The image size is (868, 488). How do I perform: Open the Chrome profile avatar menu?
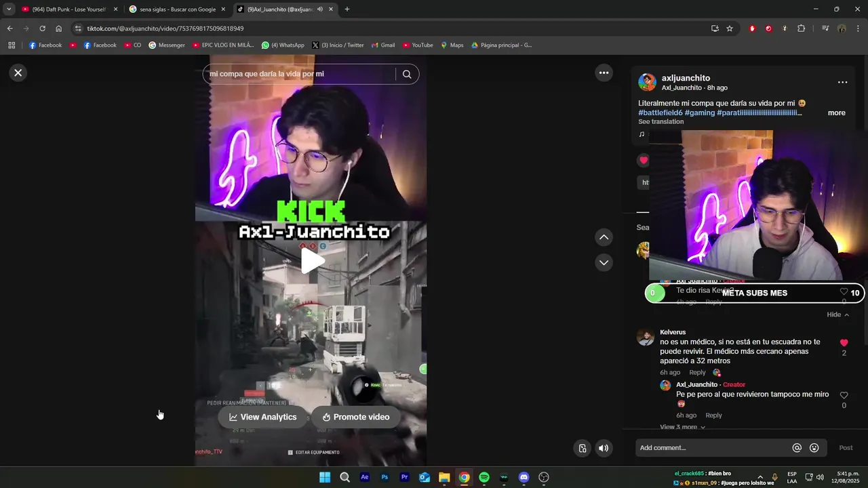click(x=842, y=28)
